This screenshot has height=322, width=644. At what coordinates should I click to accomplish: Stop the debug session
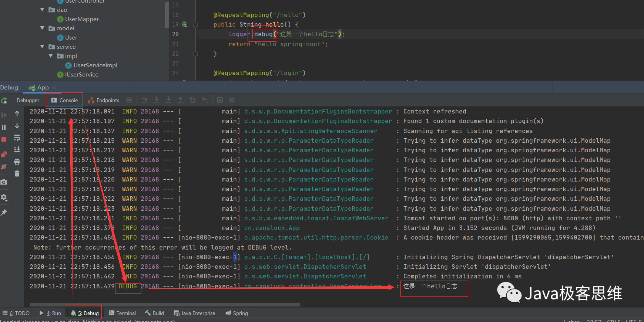4,139
